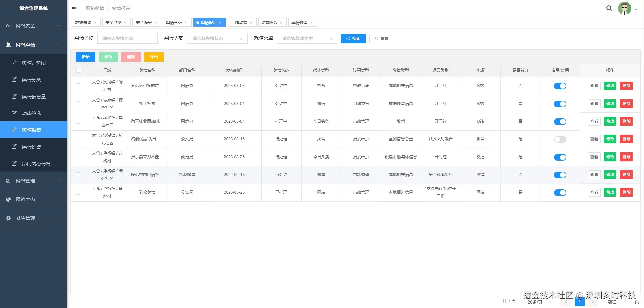Open 部门转办情况 in sidebar
This screenshot has width=644, height=308.
tap(34, 164)
